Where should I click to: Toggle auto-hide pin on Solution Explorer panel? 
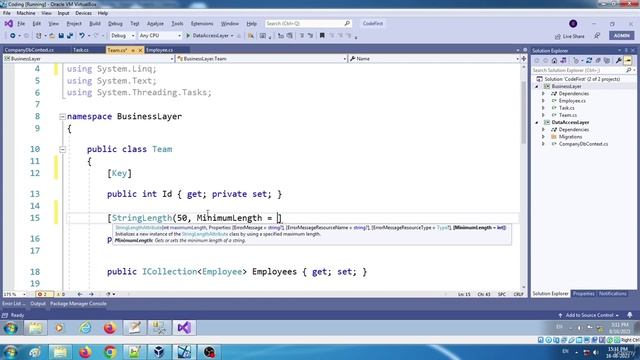[x=626, y=51]
